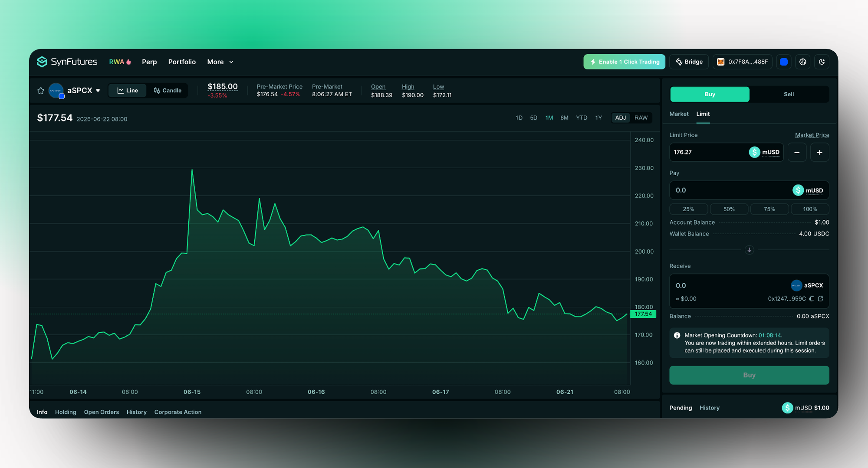Click the Pay amount input field
This screenshot has width=868, height=468.
pos(749,190)
